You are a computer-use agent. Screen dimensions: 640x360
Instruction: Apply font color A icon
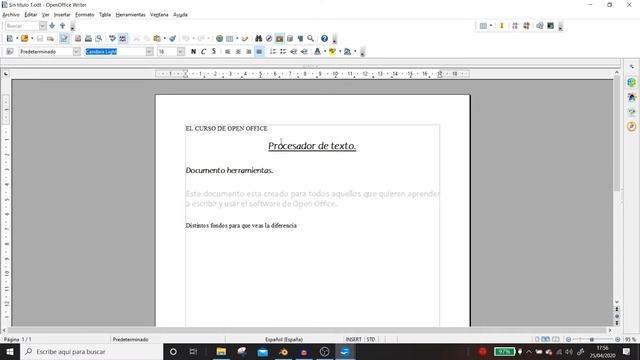[318, 51]
